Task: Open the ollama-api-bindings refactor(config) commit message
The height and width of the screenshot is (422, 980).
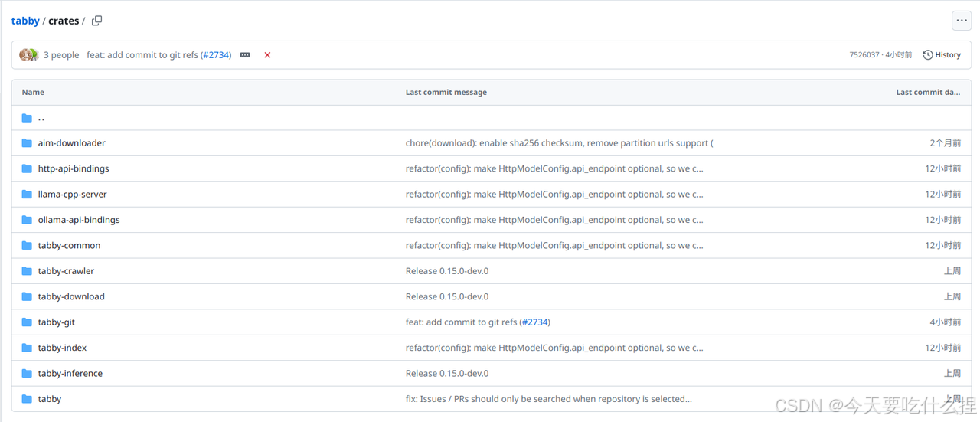Action: pos(554,220)
